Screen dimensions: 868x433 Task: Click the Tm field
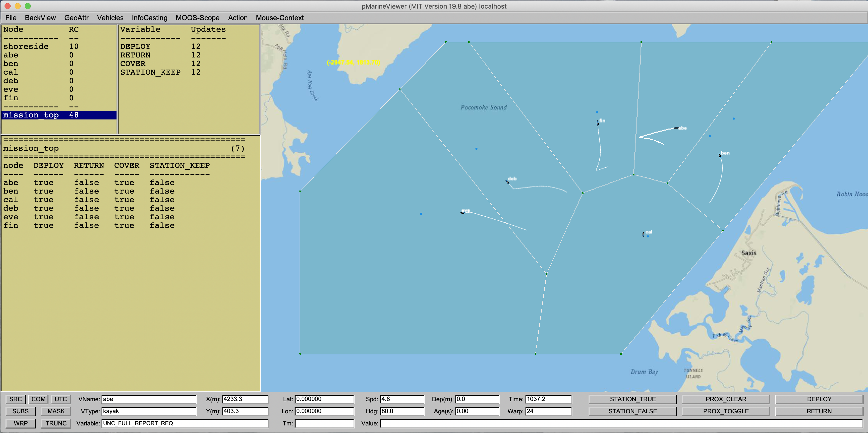324,423
